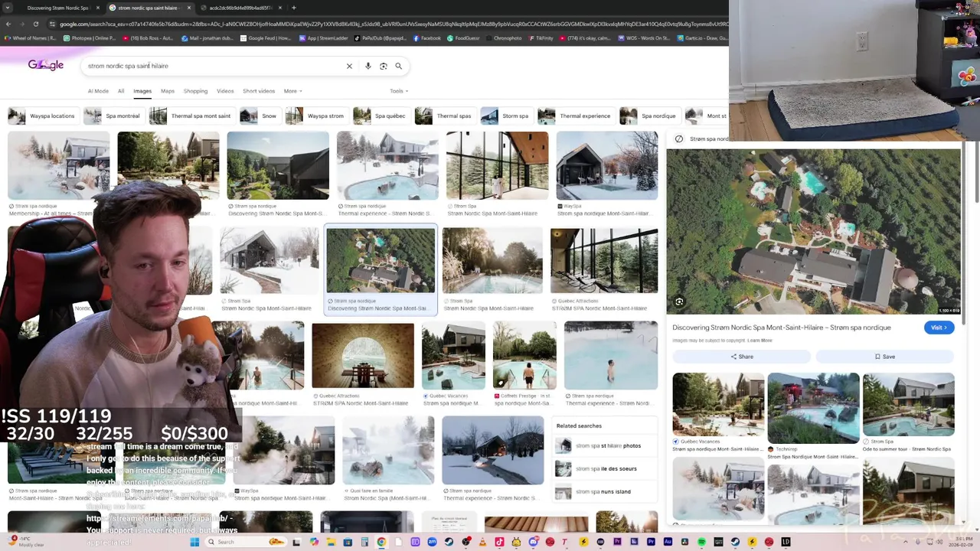Switch to the All results tab
The image size is (980, 551).
point(121,91)
